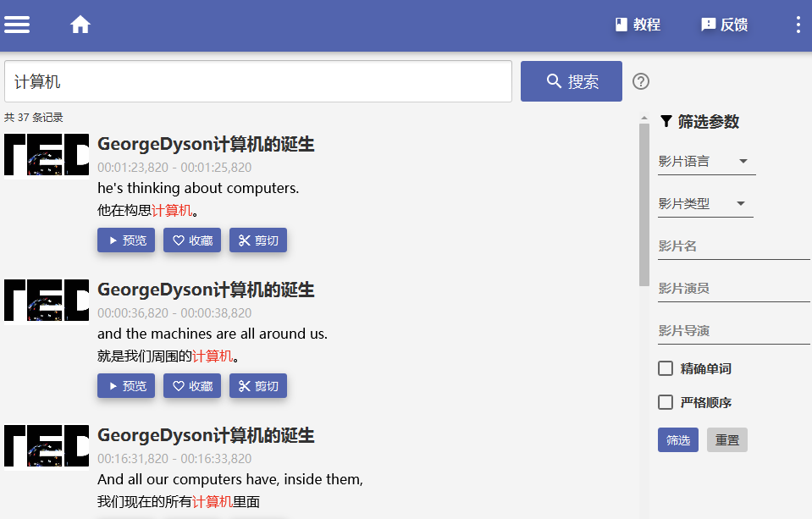
Task: Click the 搜索 search button
Action: (x=572, y=81)
